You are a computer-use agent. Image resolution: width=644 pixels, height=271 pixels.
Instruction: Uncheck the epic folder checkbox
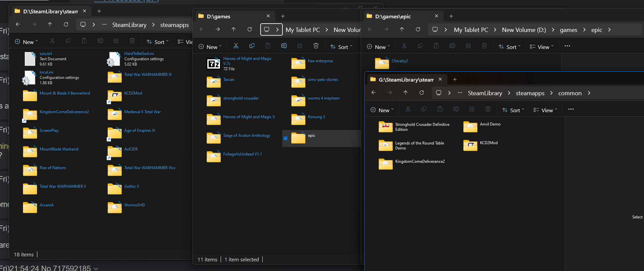286,138
